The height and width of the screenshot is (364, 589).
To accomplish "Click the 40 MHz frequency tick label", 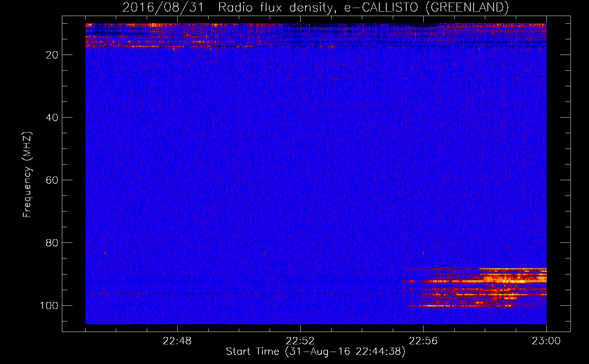I will click(52, 118).
